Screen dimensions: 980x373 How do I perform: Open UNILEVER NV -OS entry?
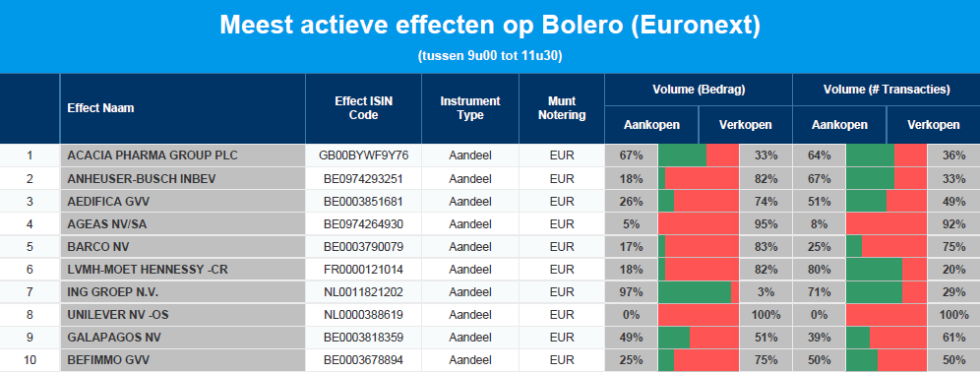(117, 315)
